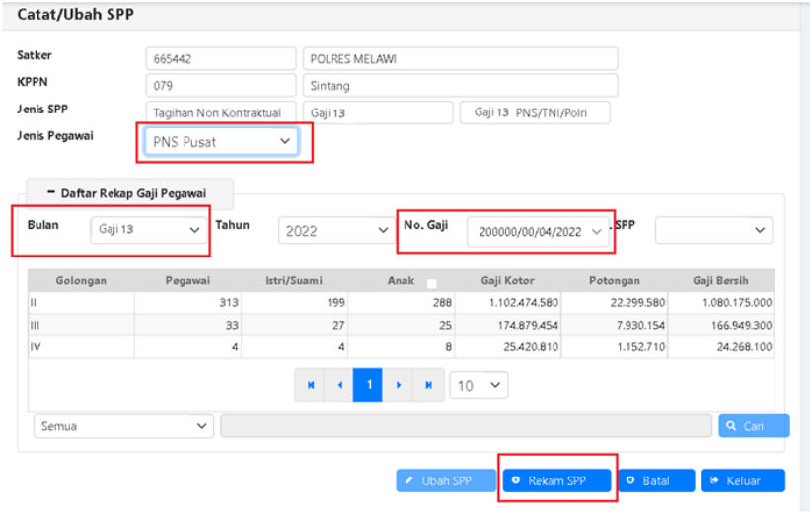This screenshot has width=812, height=514.
Task: Open the Jenis Pegawai dropdown
Action: point(223,142)
